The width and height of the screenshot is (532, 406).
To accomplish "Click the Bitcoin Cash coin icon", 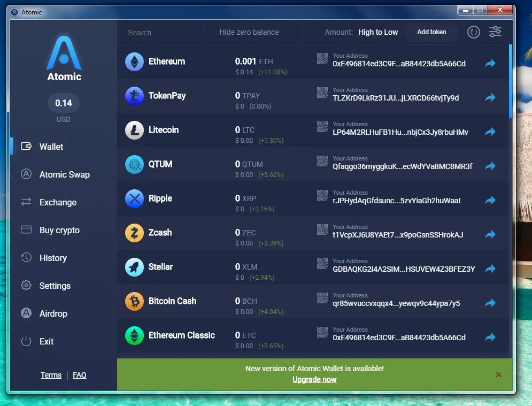I will pos(134,302).
